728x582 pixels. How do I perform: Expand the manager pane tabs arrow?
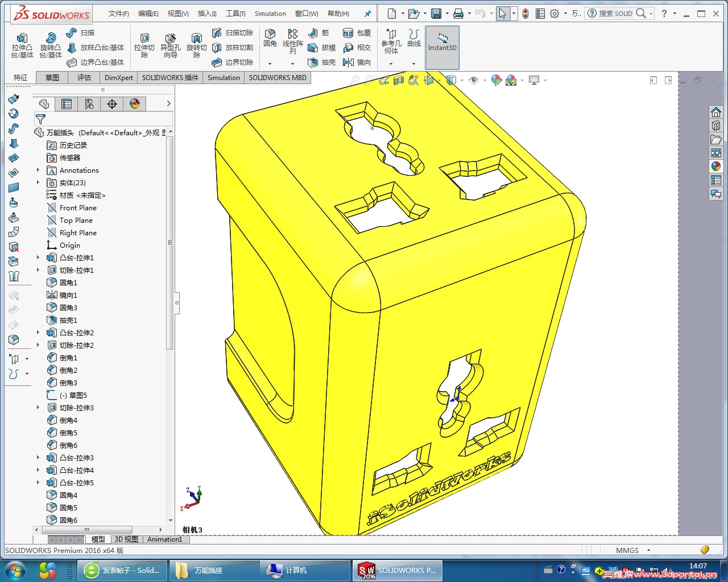(x=168, y=103)
